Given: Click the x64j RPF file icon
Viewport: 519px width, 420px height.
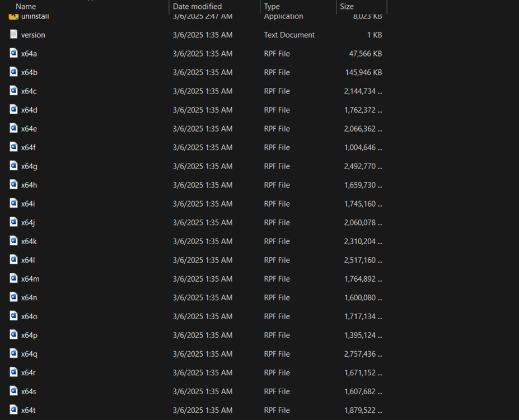Looking at the screenshot, I should click(13, 222).
